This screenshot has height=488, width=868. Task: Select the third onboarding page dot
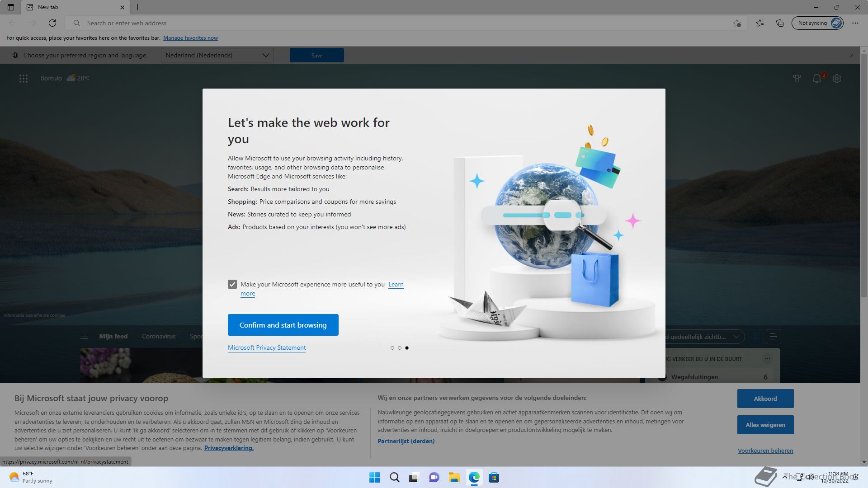click(407, 348)
